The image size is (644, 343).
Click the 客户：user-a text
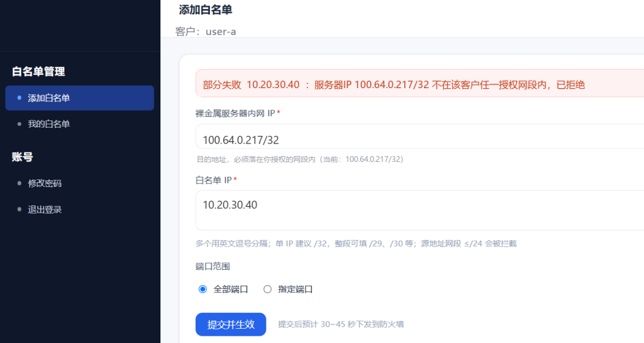tap(206, 32)
